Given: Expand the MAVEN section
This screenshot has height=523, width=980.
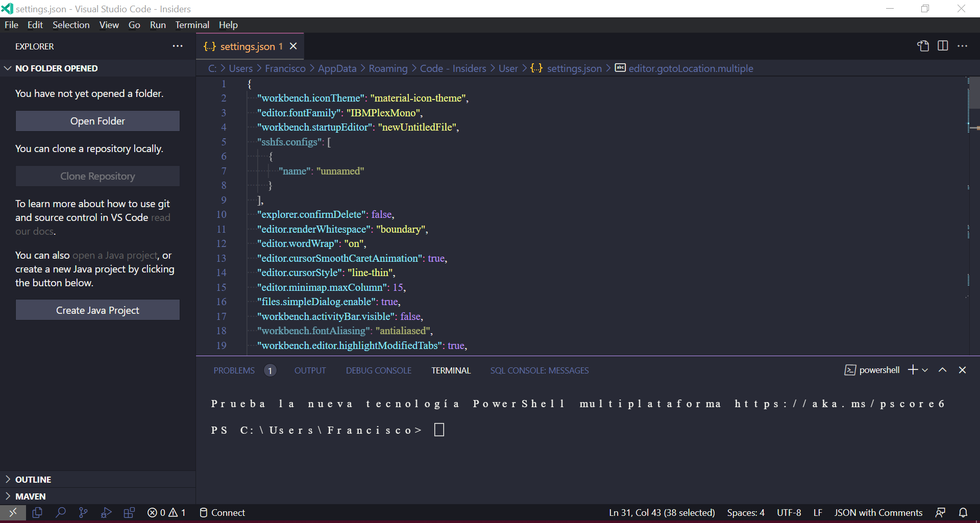Looking at the screenshot, I should (x=31, y=496).
